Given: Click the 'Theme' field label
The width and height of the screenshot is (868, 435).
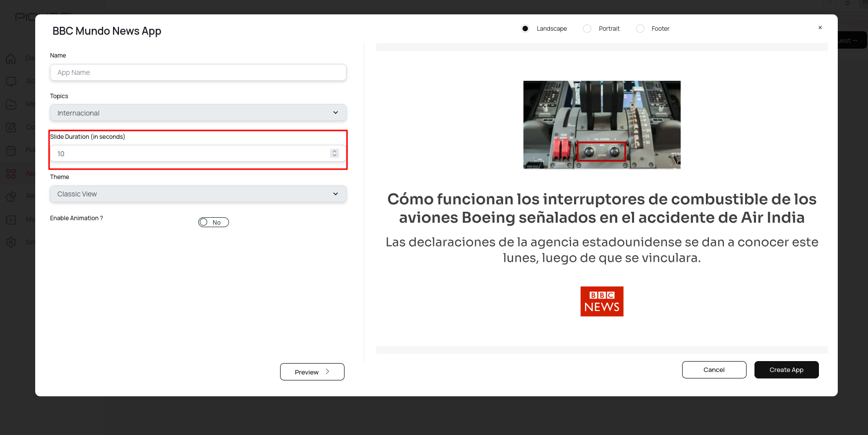Looking at the screenshot, I should pyautogui.click(x=59, y=177).
